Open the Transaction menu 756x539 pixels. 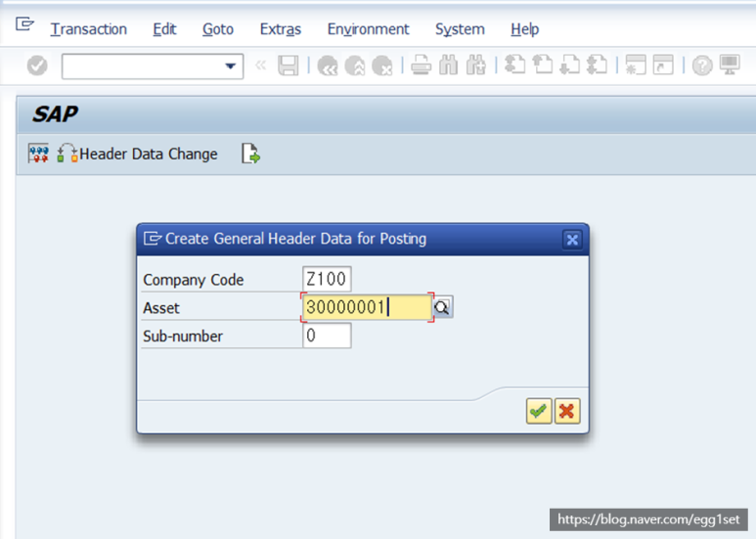point(89,29)
